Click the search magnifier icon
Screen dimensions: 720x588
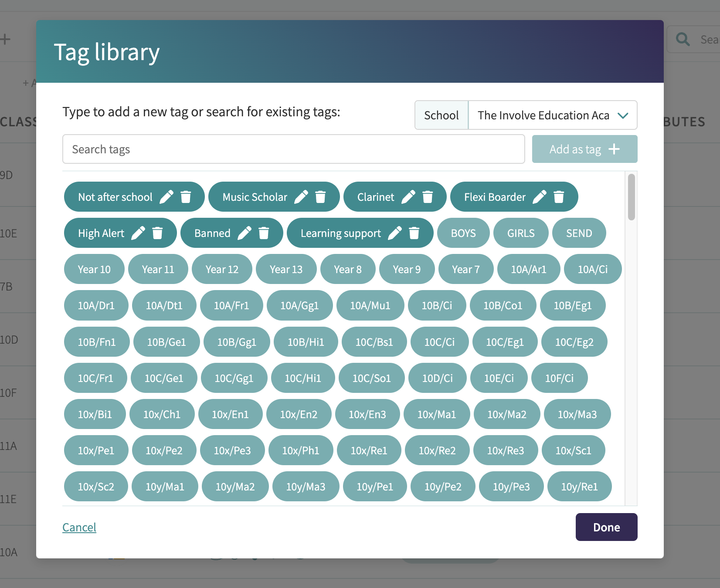[683, 39]
